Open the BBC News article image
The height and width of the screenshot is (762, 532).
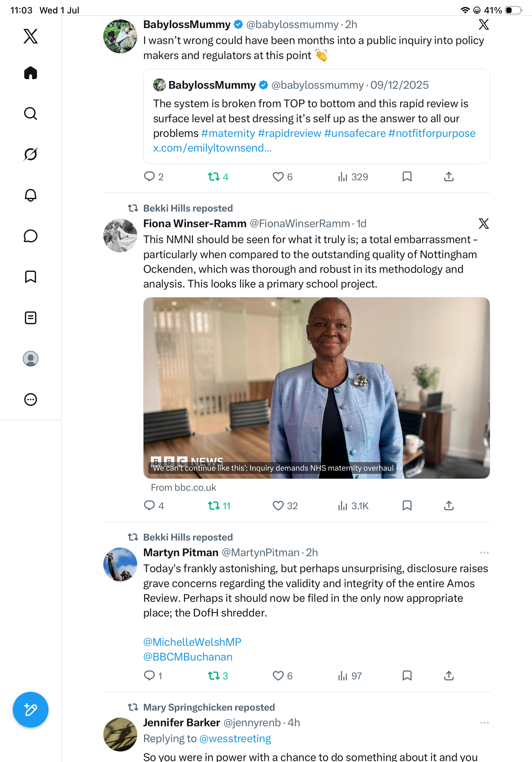tap(316, 388)
